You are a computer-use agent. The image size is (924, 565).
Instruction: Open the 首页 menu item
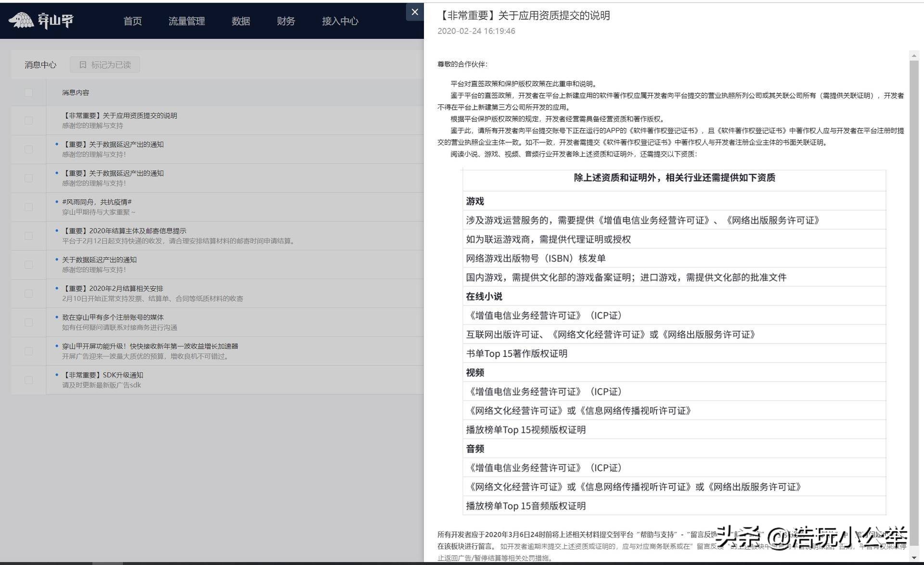click(132, 21)
